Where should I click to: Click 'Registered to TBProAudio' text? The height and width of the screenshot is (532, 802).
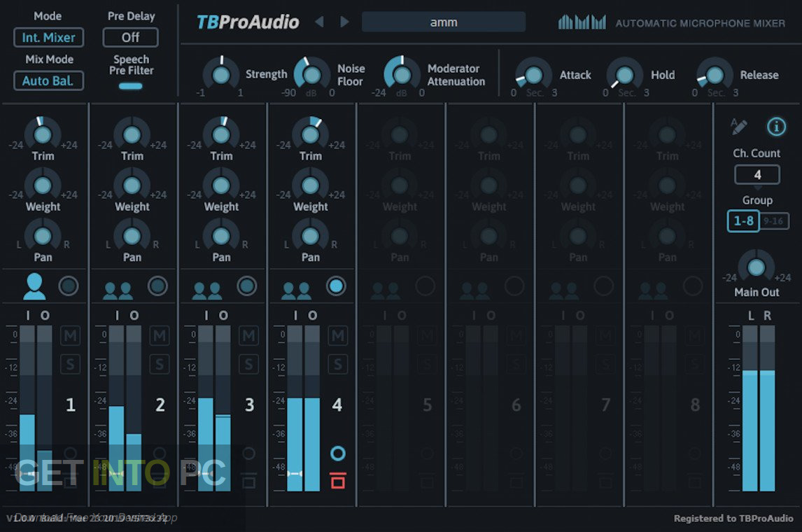point(733,518)
